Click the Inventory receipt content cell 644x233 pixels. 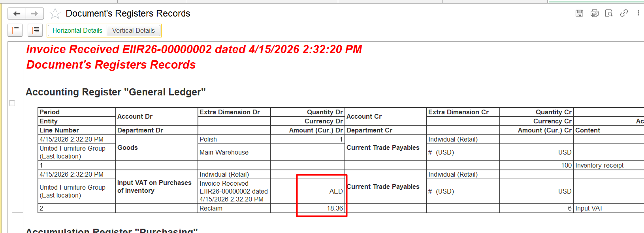(599, 165)
